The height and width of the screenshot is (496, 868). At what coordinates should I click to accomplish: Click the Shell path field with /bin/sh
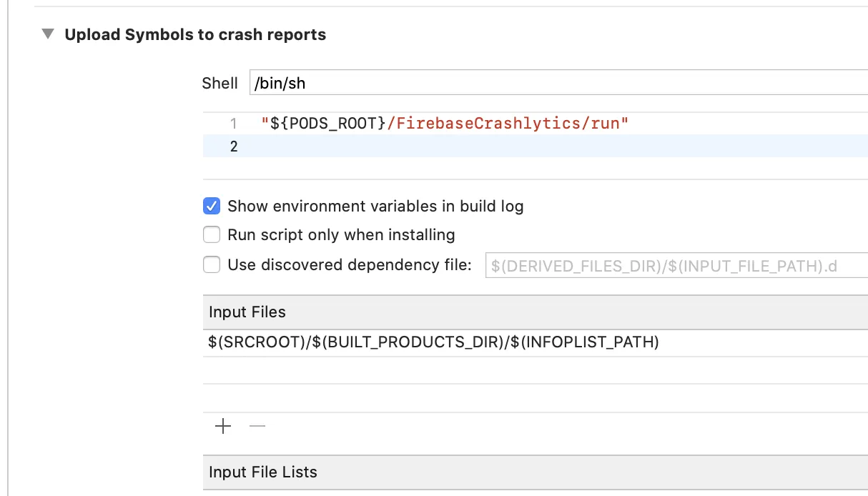coord(558,83)
